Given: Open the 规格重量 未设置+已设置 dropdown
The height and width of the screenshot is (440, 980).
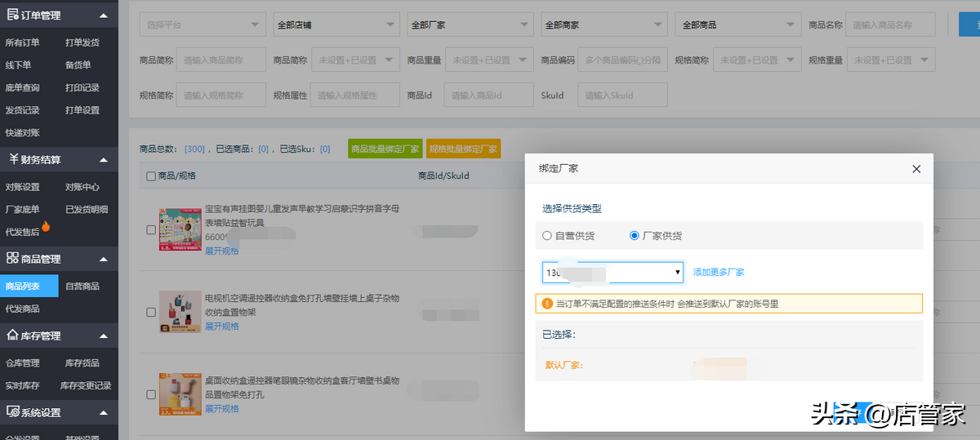Looking at the screenshot, I should 891,60.
